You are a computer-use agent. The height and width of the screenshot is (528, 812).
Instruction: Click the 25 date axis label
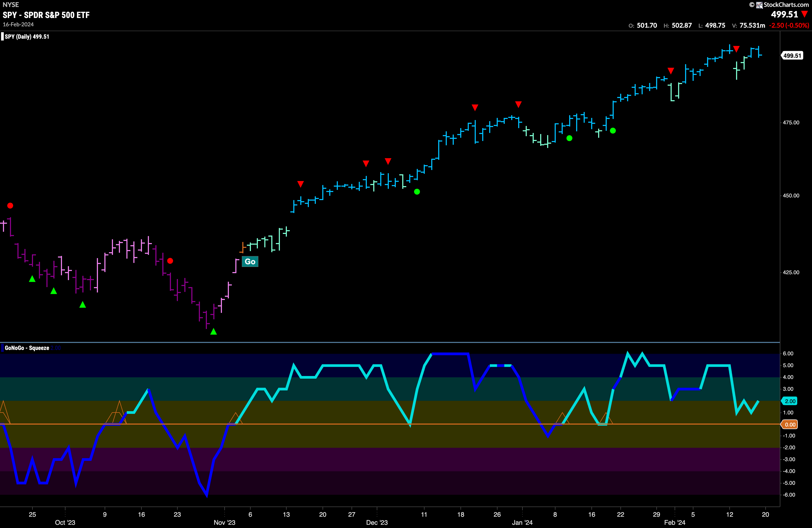click(x=32, y=514)
